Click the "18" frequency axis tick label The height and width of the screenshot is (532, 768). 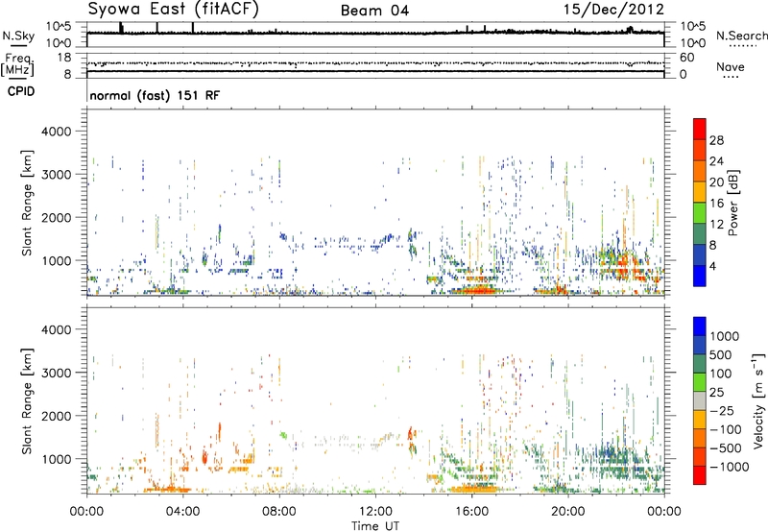pyautogui.click(x=64, y=58)
